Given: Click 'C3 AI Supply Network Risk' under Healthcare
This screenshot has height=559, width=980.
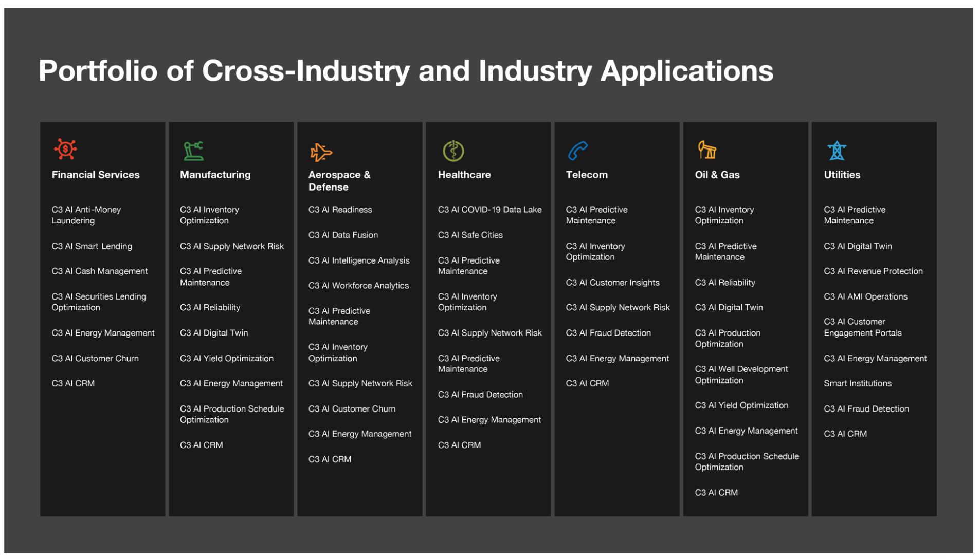Looking at the screenshot, I should [489, 333].
